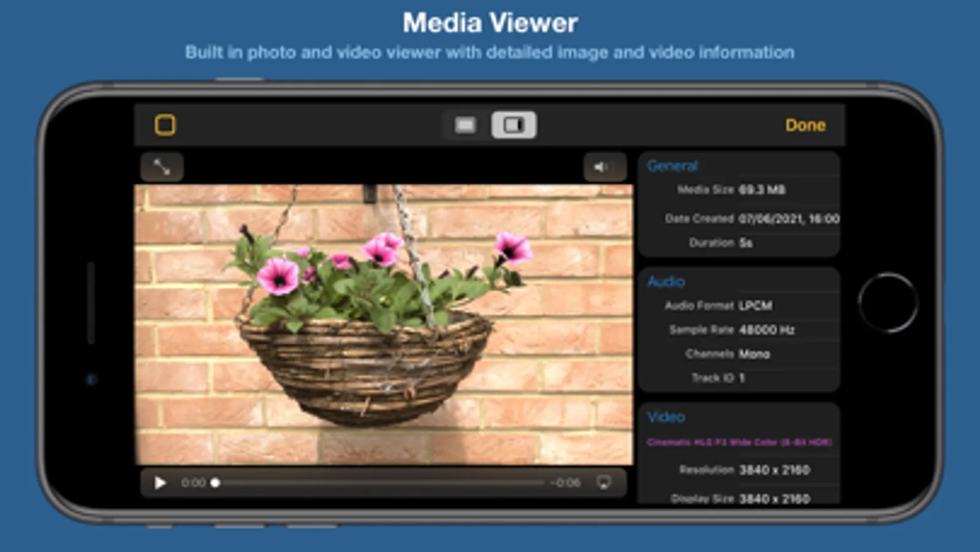Image resolution: width=980 pixels, height=552 pixels.
Task: Tap Done to close the viewer
Action: [805, 125]
